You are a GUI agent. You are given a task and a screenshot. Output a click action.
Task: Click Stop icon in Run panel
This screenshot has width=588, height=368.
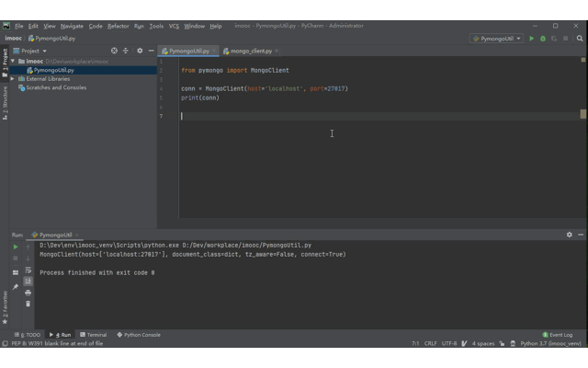16,259
